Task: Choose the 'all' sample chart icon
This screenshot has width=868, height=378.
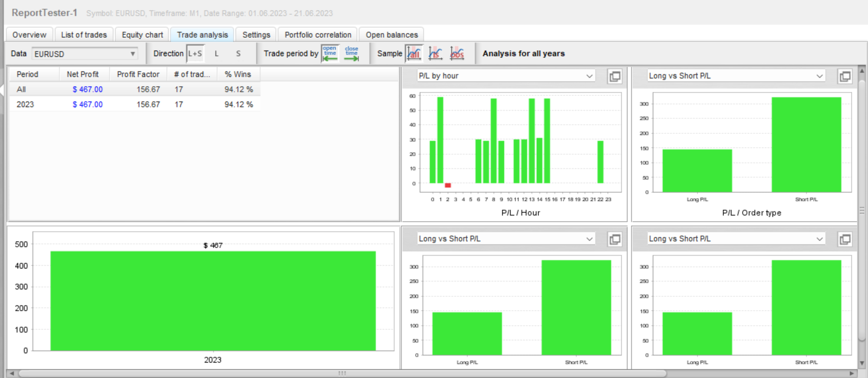Action: [x=414, y=53]
